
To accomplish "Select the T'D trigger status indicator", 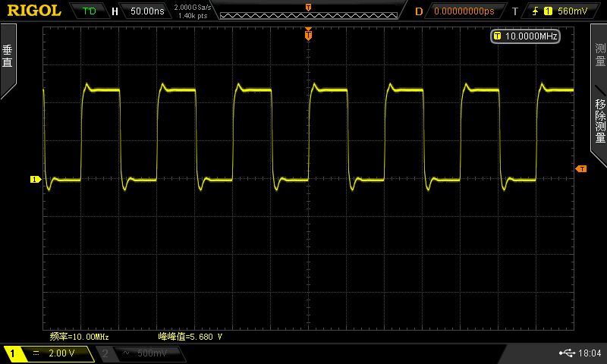I will click(x=89, y=11).
